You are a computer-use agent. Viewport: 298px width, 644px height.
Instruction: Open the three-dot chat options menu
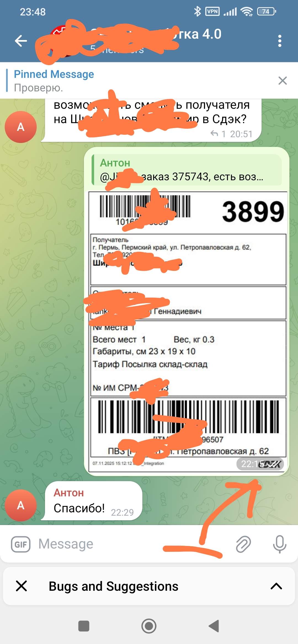coord(280,41)
